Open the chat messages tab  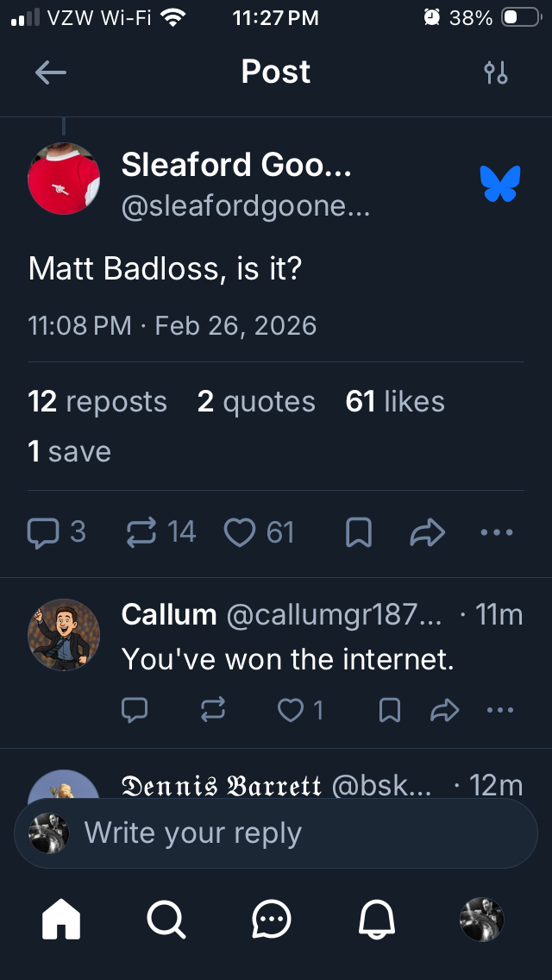tap(272, 920)
